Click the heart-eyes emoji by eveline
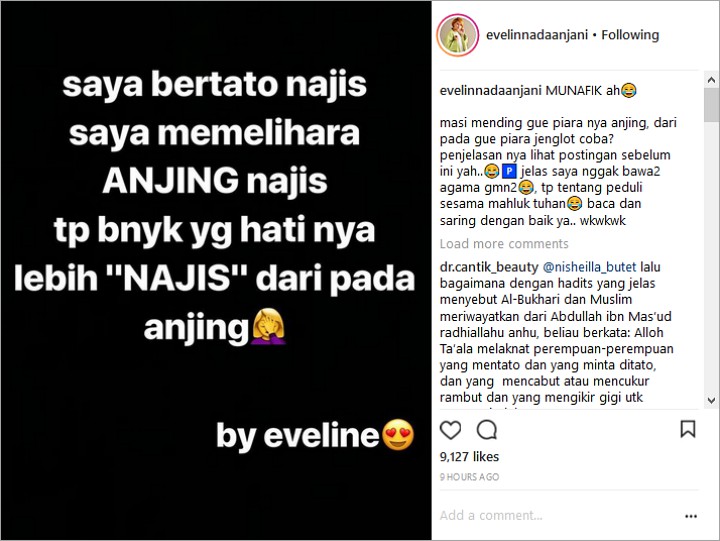The height and width of the screenshot is (541, 720). [398, 434]
